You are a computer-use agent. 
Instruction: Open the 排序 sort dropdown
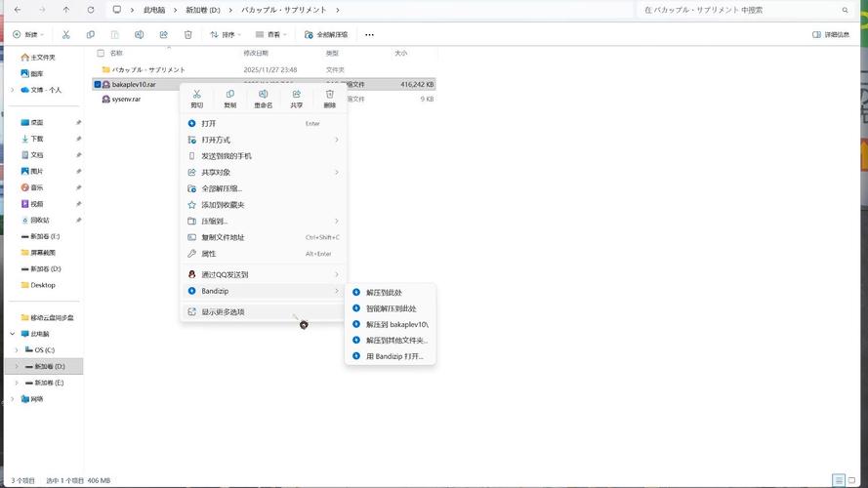[x=226, y=34]
